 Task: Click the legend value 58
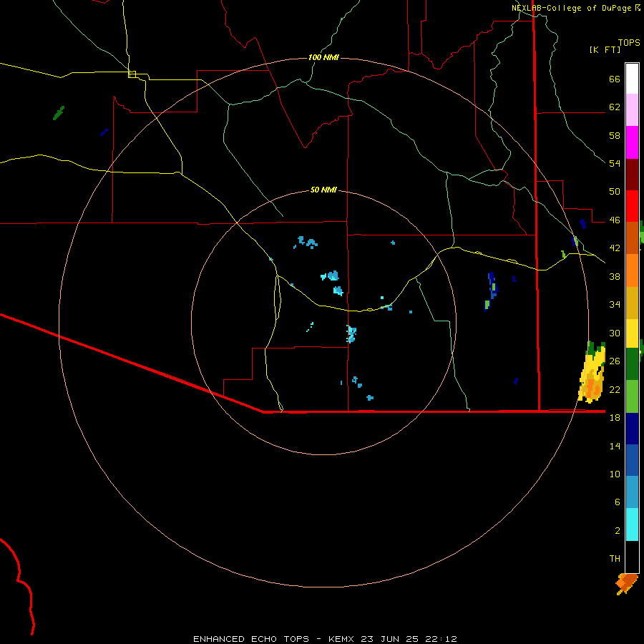click(x=615, y=135)
